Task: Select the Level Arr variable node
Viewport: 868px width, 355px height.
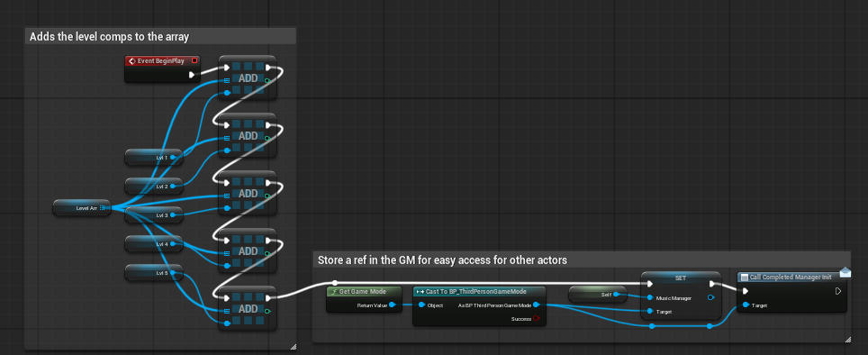Action: 82,207
